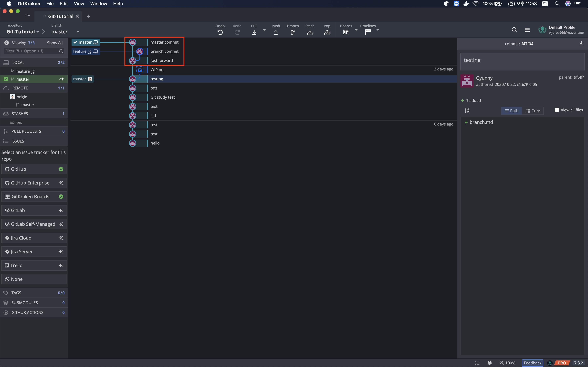588x367 pixels.
Task: Click the commit download icon in commit panel
Action: pyautogui.click(x=581, y=43)
